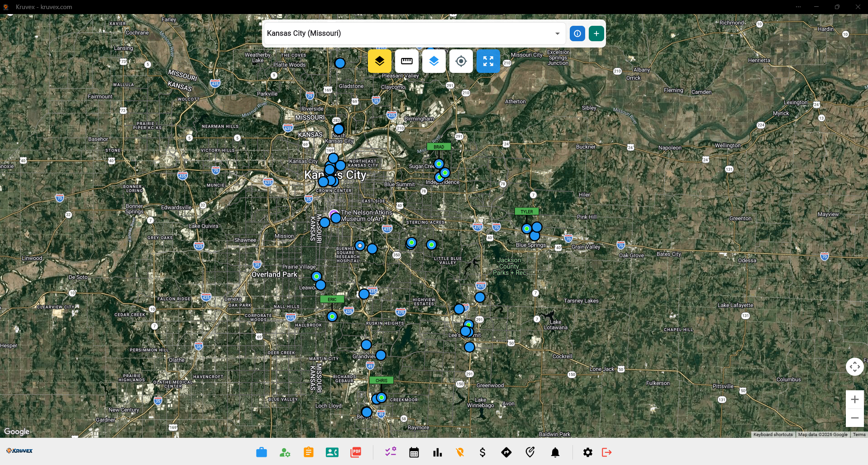Open the settings gear icon

click(588, 452)
